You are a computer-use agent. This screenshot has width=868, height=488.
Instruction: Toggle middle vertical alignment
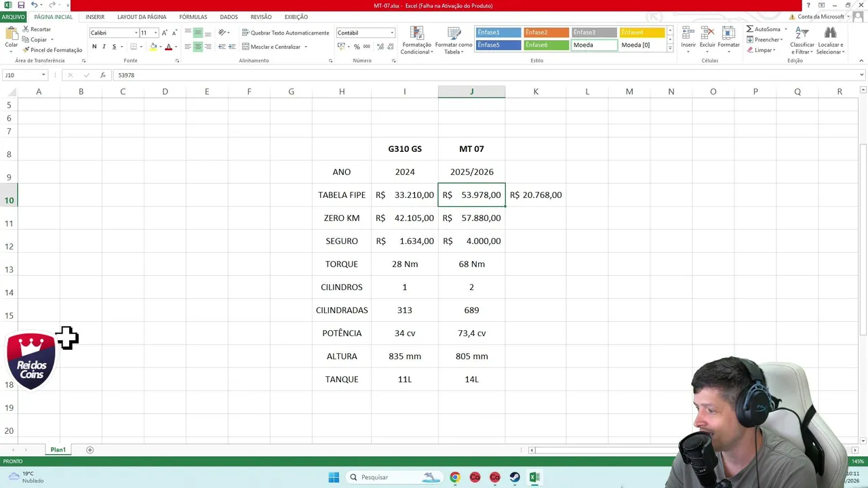click(198, 33)
